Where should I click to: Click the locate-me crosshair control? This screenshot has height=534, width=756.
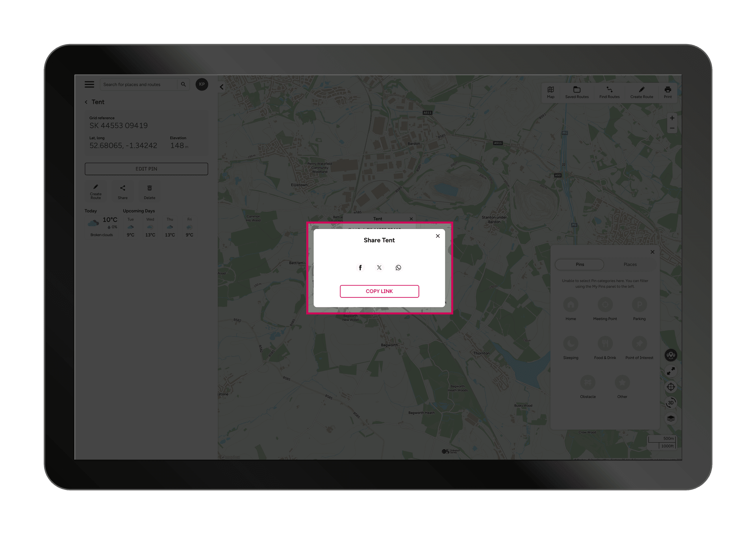point(671,387)
